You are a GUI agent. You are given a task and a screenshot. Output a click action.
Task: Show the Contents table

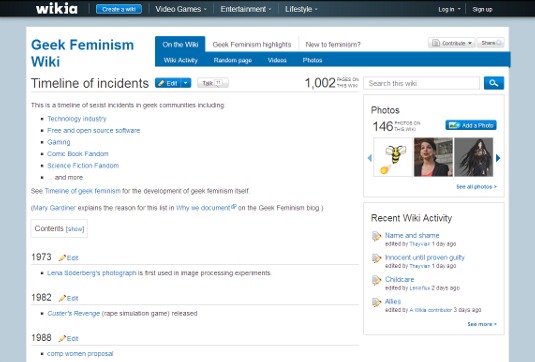75,229
